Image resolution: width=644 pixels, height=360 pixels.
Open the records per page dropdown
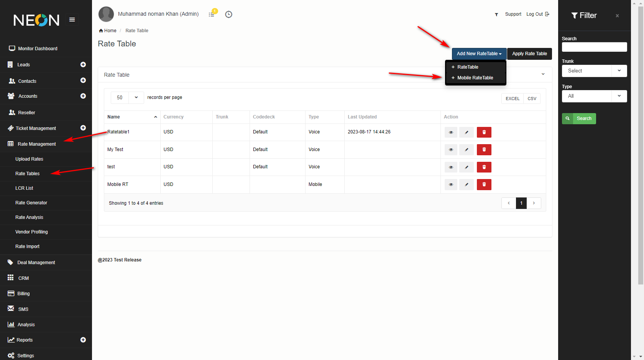[127, 98]
